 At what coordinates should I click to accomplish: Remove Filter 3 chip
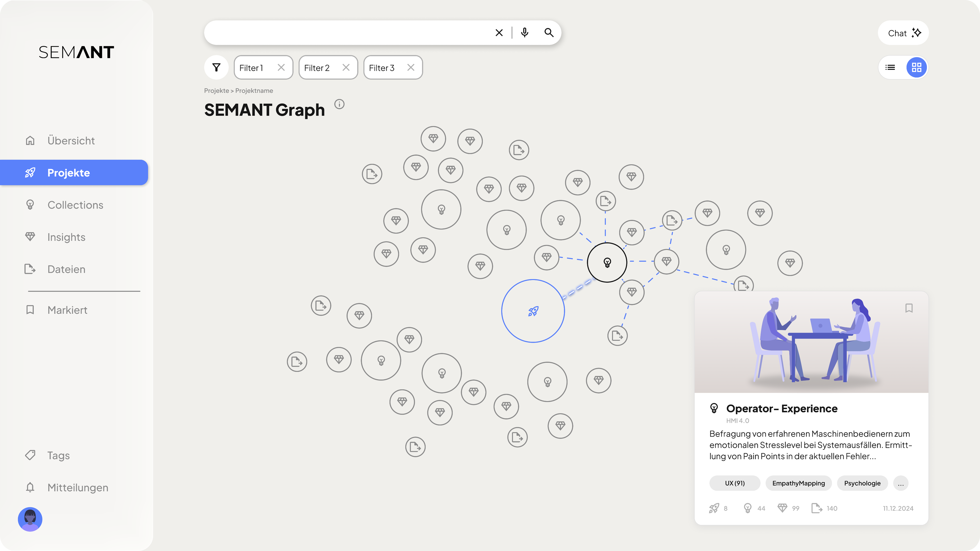pyautogui.click(x=411, y=68)
